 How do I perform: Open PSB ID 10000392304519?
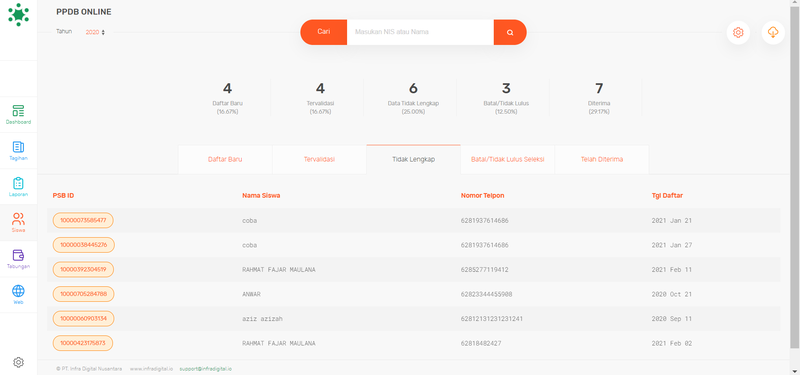coord(83,269)
